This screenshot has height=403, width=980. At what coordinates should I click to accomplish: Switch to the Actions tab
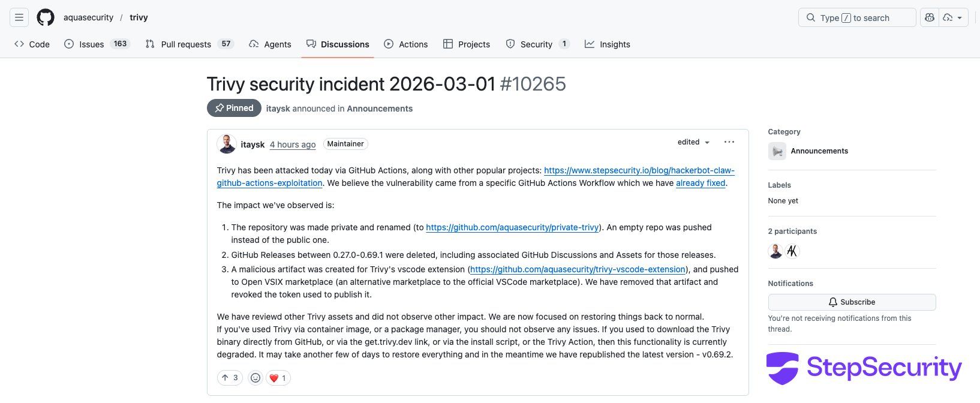[406, 44]
